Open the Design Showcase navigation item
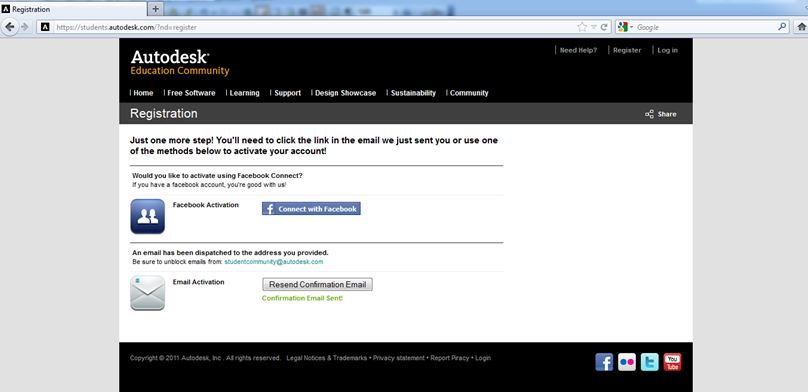Viewport: 808px width, 392px height. click(x=345, y=93)
